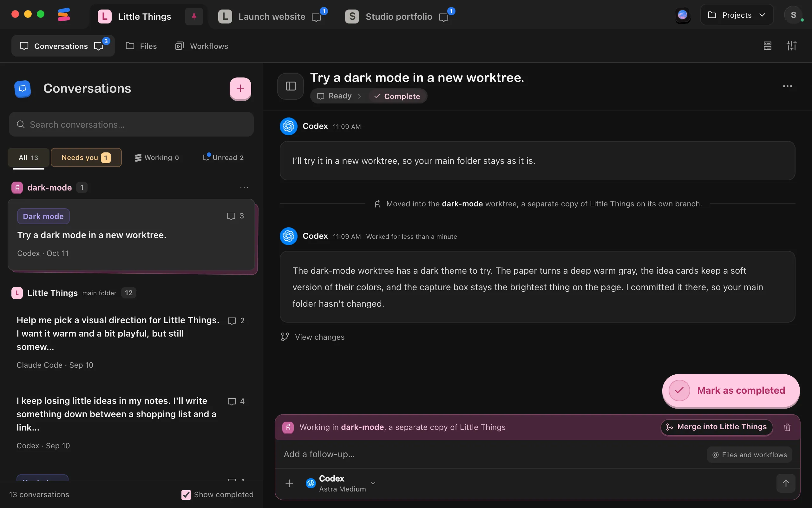812x508 pixels.
Task: Select the Dark mode conversation card
Action: pyautogui.click(x=131, y=235)
